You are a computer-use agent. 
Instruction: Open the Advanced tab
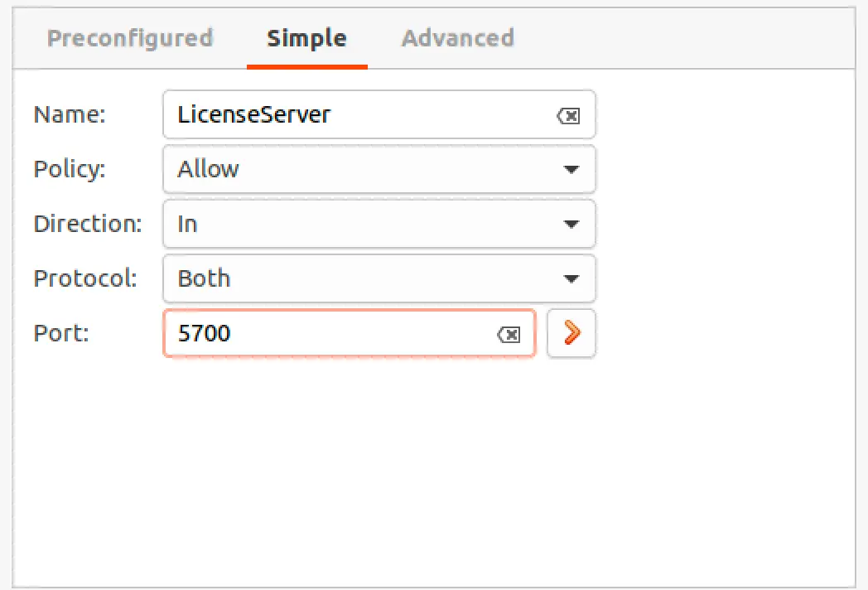[457, 38]
